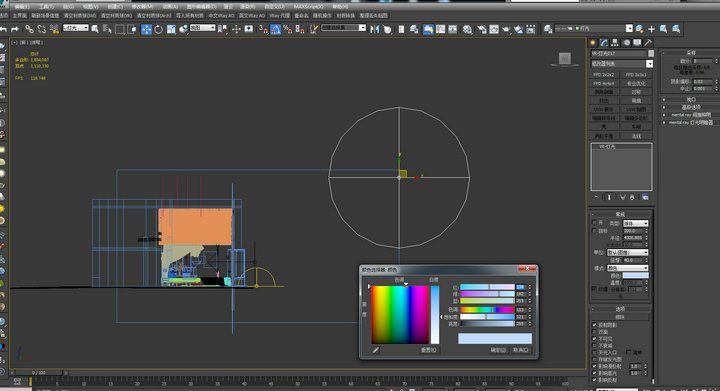Open the Hierarchy panel tab
This screenshot has width=720, height=391.
click(x=615, y=43)
